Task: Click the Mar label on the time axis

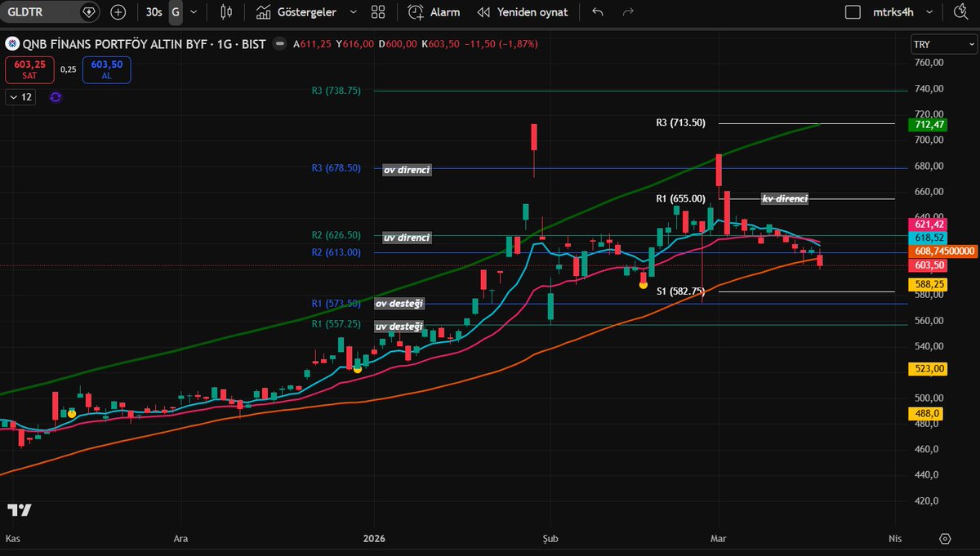Action: (719, 539)
